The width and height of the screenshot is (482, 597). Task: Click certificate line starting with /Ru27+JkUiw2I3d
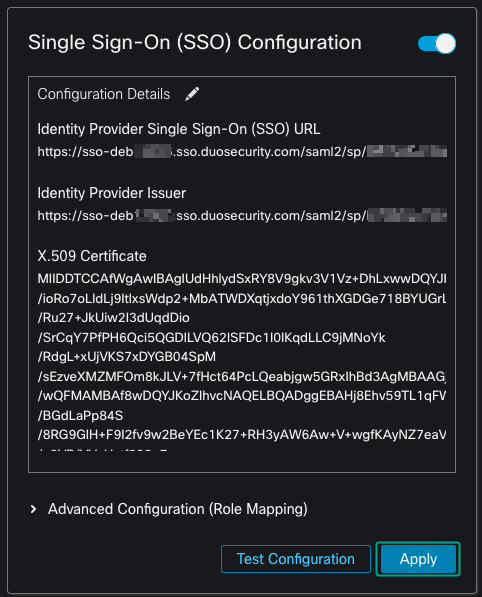point(113,318)
